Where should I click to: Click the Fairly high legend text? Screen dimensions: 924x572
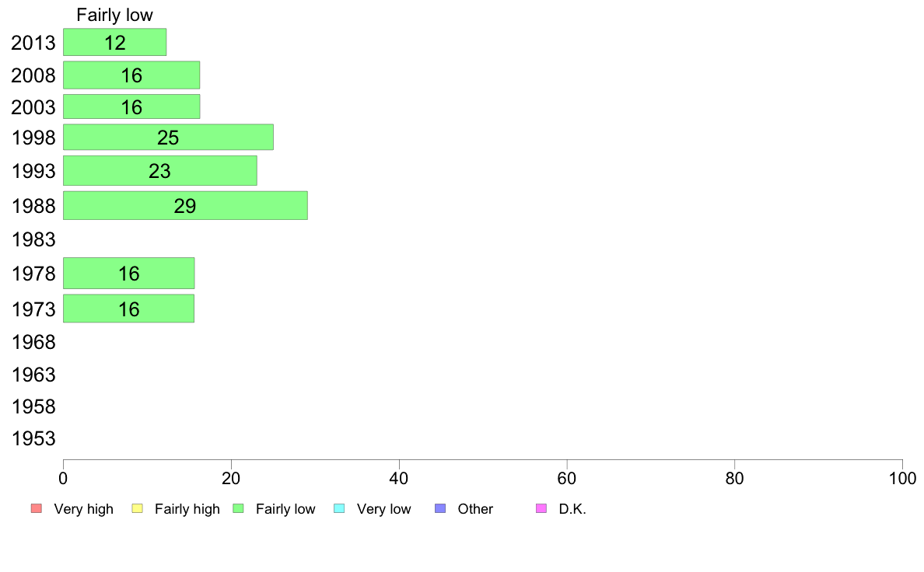(x=187, y=509)
